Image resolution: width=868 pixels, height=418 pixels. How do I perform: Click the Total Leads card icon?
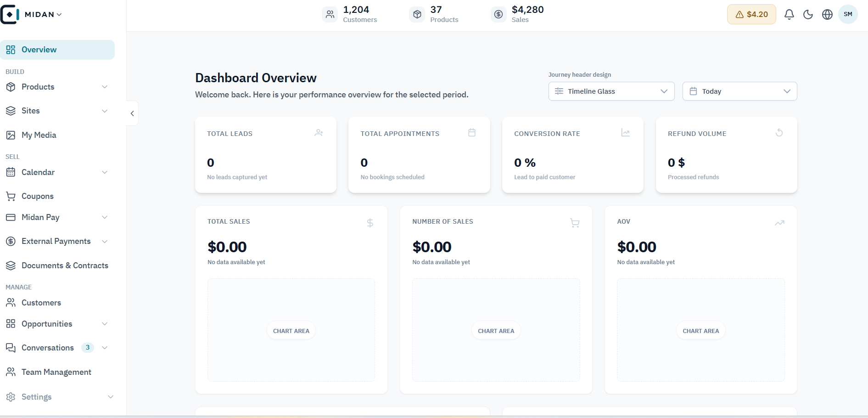(319, 133)
